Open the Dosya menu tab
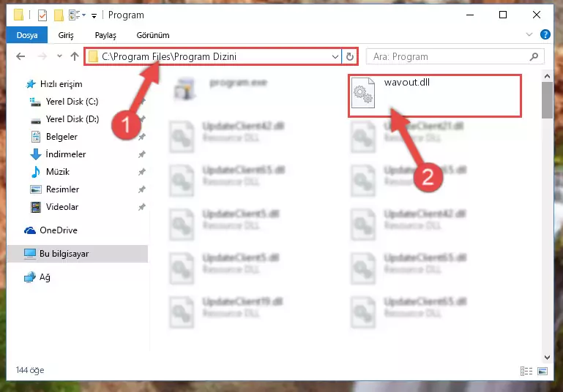The image size is (563, 392). click(27, 35)
